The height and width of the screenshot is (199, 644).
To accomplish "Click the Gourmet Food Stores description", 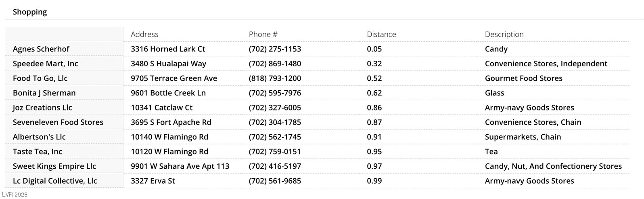I will click(x=523, y=78).
